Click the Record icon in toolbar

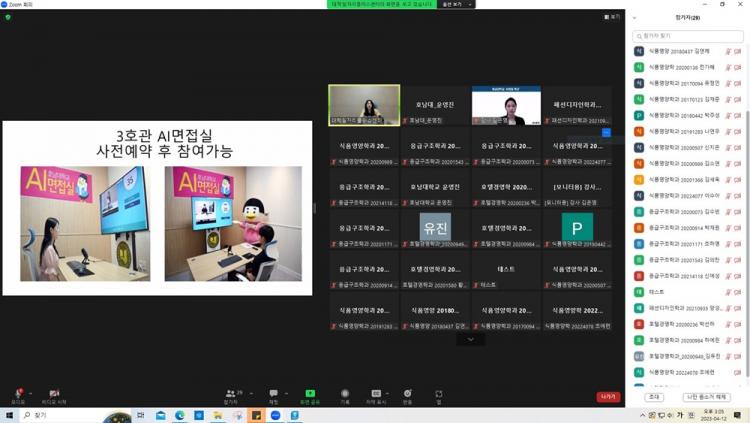pyautogui.click(x=345, y=394)
